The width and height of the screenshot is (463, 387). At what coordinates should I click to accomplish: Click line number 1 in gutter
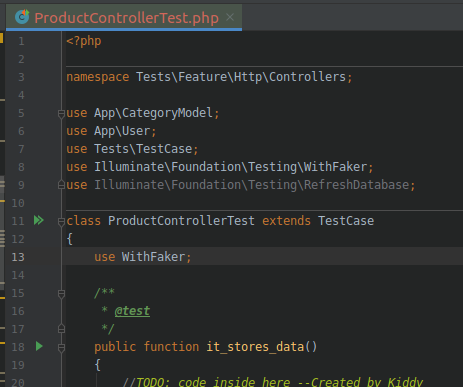click(x=21, y=41)
